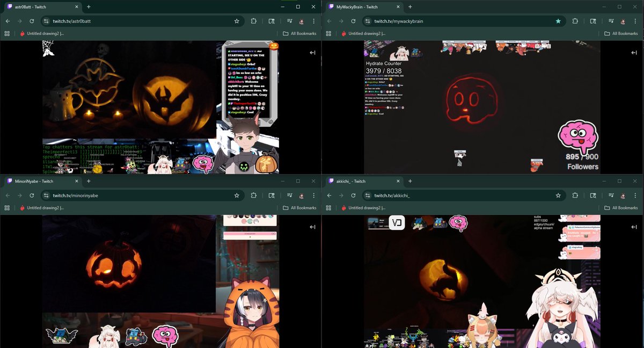Image resolution: width=644 pixels, height=348 pixels.
Task: View site information for twitch.tv/mywackybrain
Action: (x=369, y=21)
